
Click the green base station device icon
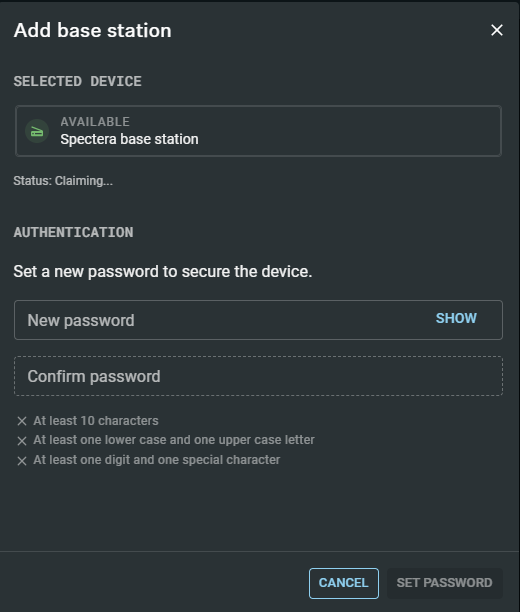[x=37, y=131]
